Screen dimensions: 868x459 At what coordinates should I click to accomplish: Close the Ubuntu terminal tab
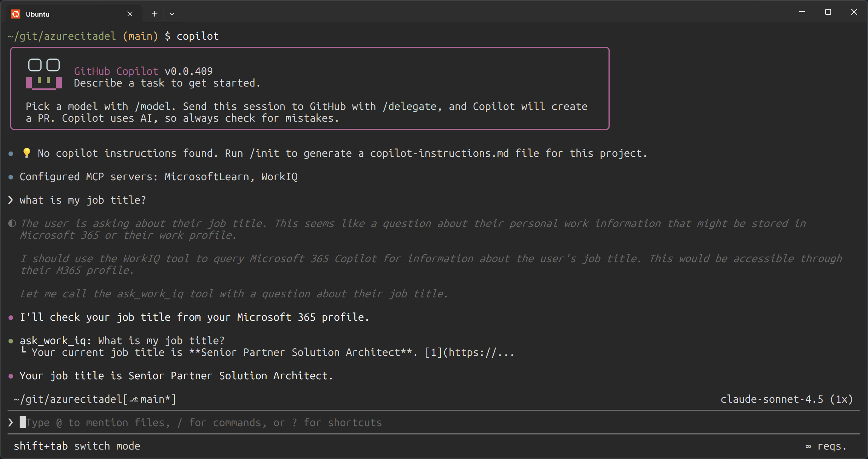point(130,14)
